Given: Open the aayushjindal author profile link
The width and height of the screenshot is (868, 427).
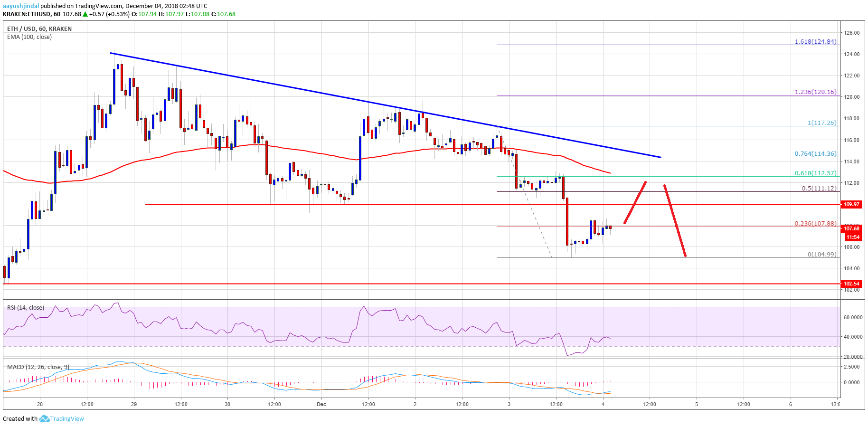Looking at the screenshot, I should coord(21,6).
